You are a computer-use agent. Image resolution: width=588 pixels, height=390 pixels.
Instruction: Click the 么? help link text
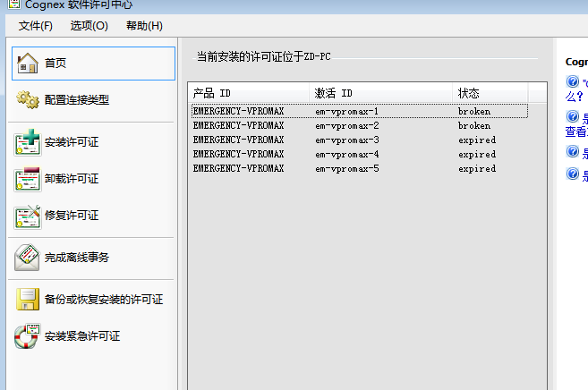(x=574, y=97)
